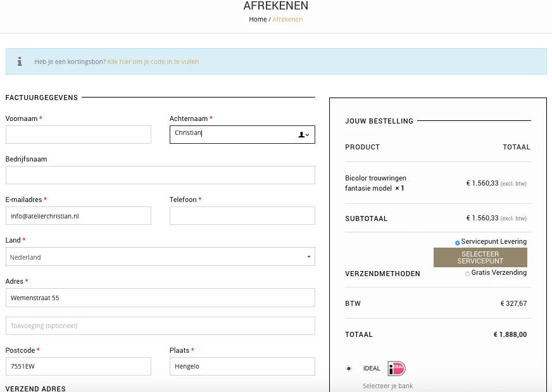Click the Toevoeging optional address field

[x=160, y=326]
